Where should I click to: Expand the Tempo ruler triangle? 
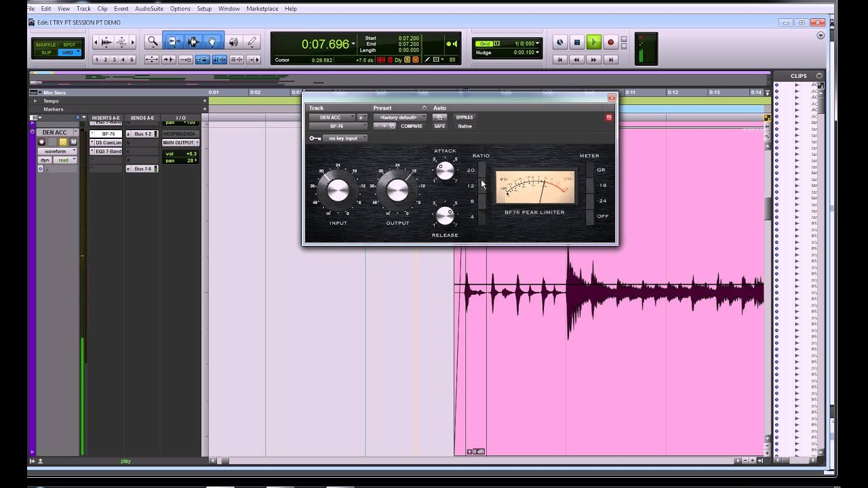(x=36, y=101)
